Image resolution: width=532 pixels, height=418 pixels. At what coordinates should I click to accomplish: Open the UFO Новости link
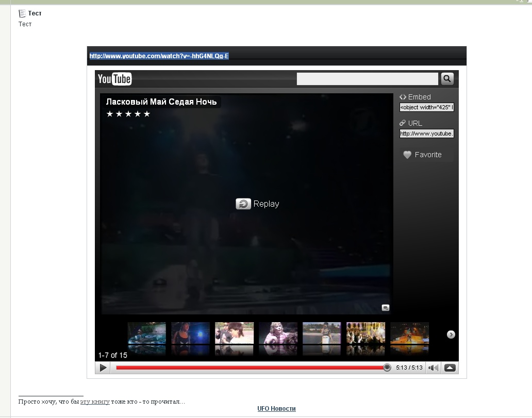coord(276,409)
